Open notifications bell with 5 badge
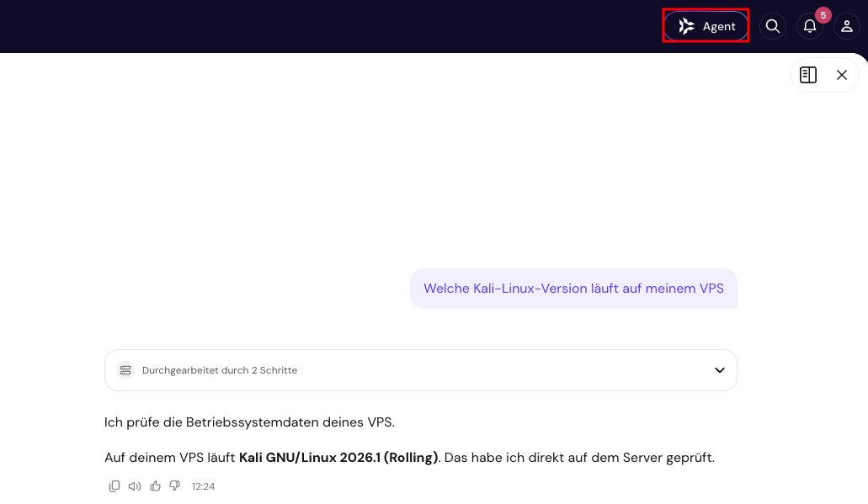 (x=810, y=26)
